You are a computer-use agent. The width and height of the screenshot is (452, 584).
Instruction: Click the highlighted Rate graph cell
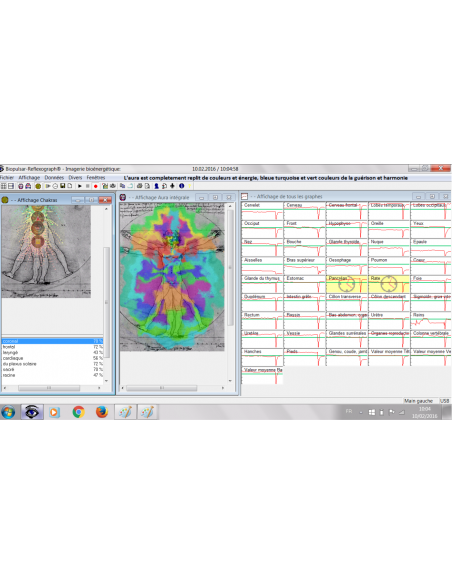click(389, 284)
